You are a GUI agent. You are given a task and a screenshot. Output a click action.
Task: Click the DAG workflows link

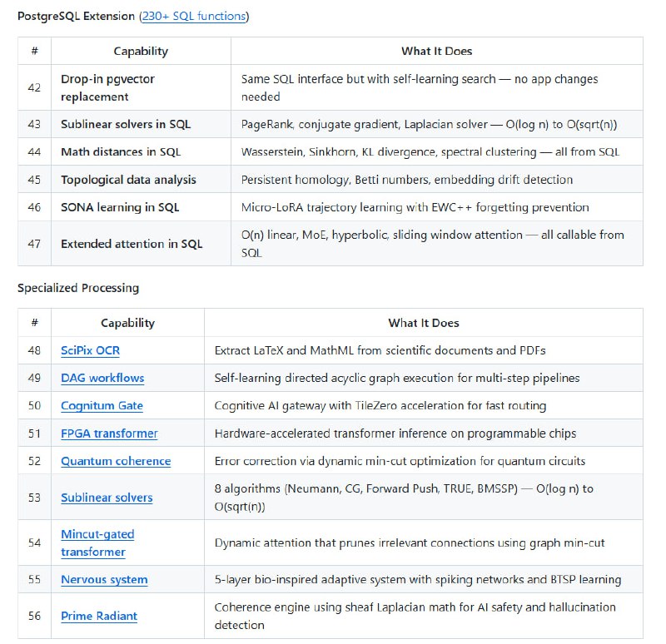(x=102, y=378)
